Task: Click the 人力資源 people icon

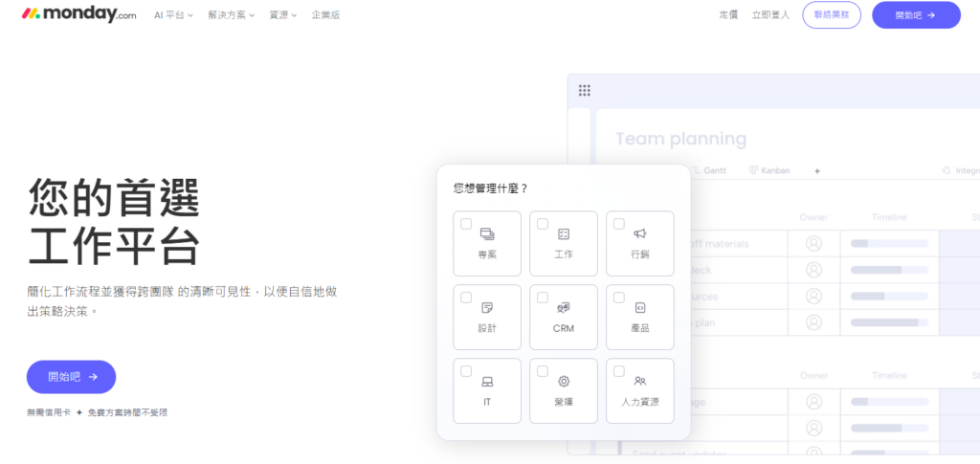Action: point(640,381)
